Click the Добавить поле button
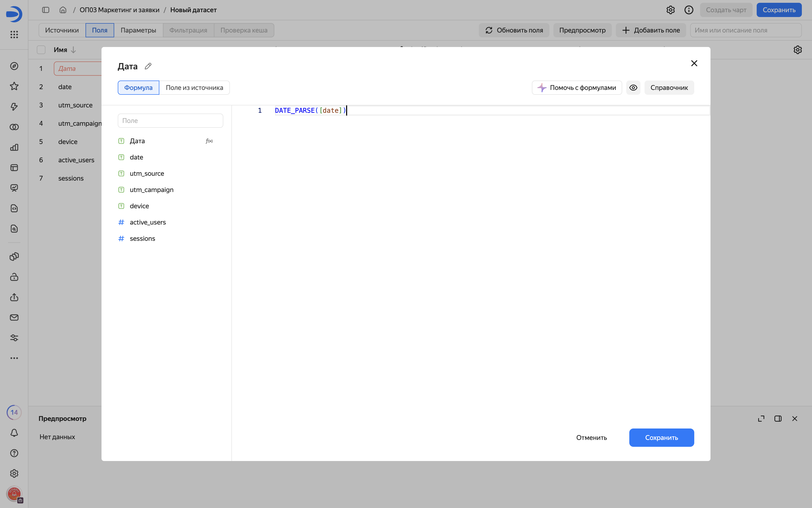The height and width of the screenshot is (508, 812). coord(651,30)
